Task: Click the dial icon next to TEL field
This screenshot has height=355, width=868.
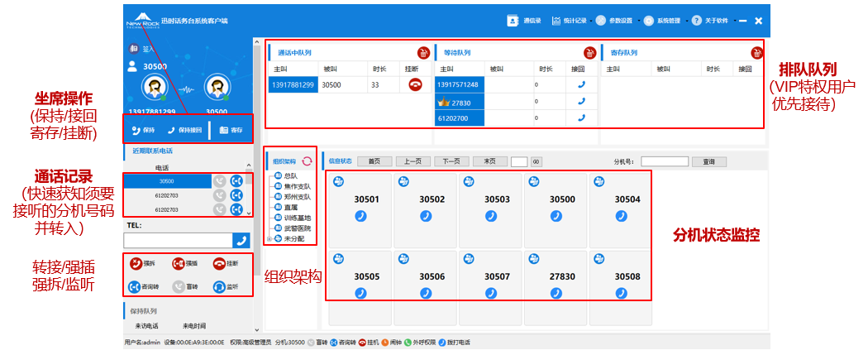Action: click(241, 240)
